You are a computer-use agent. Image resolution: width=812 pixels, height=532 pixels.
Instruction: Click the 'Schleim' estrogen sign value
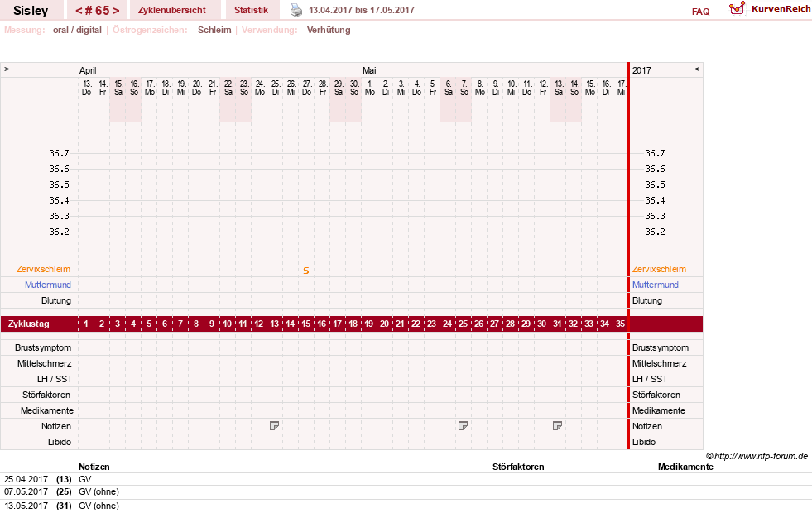[x=214, y=30]
